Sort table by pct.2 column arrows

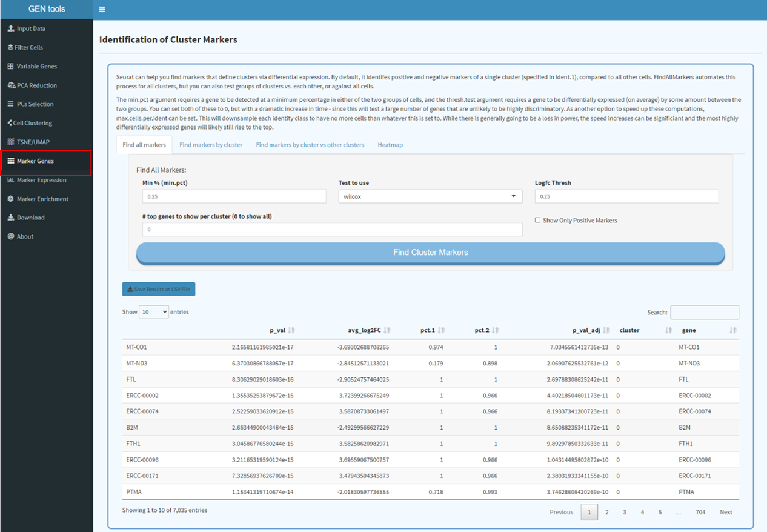(496, 330)
